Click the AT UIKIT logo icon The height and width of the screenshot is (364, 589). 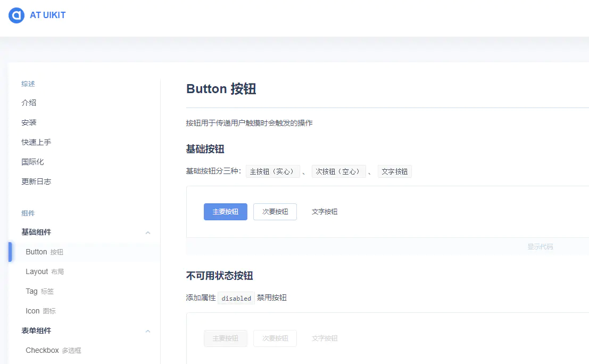[16, 15]
